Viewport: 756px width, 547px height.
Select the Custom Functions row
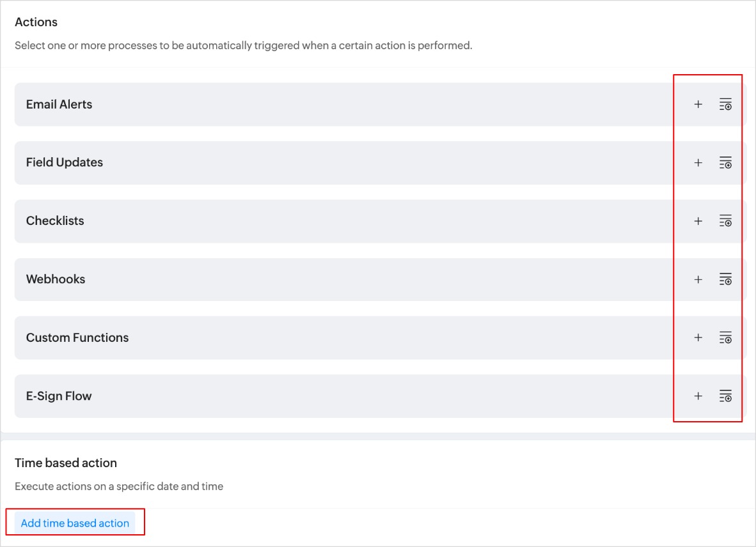[x=77, y=337]
